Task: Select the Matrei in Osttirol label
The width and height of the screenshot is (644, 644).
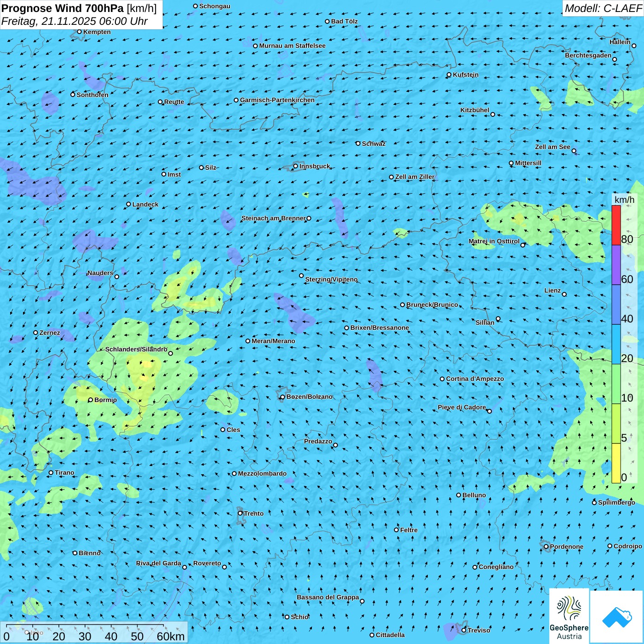Action: pos(494,241)
